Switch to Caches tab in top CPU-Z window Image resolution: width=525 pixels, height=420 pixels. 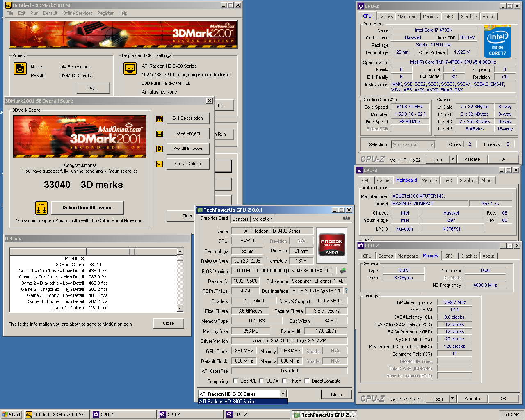coord(386,16)
